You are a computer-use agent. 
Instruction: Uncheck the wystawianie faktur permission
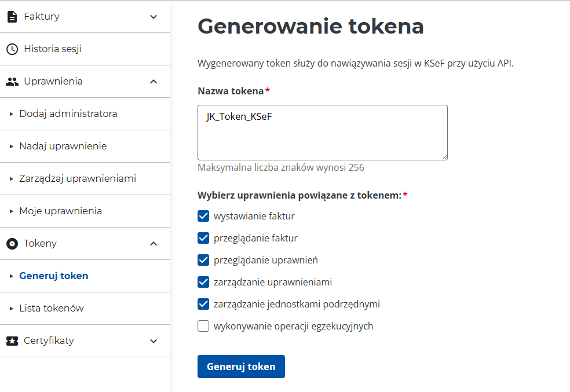coord(203,216)
